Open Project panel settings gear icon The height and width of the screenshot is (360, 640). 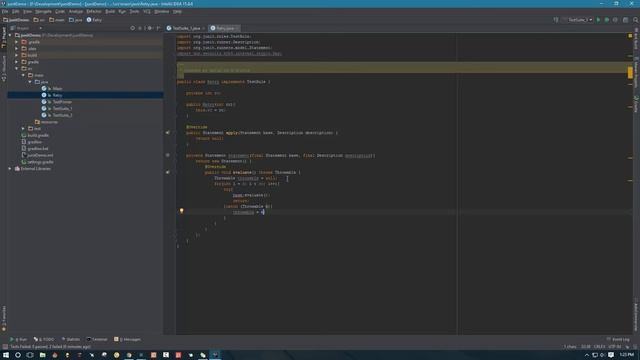pos(149,28)
